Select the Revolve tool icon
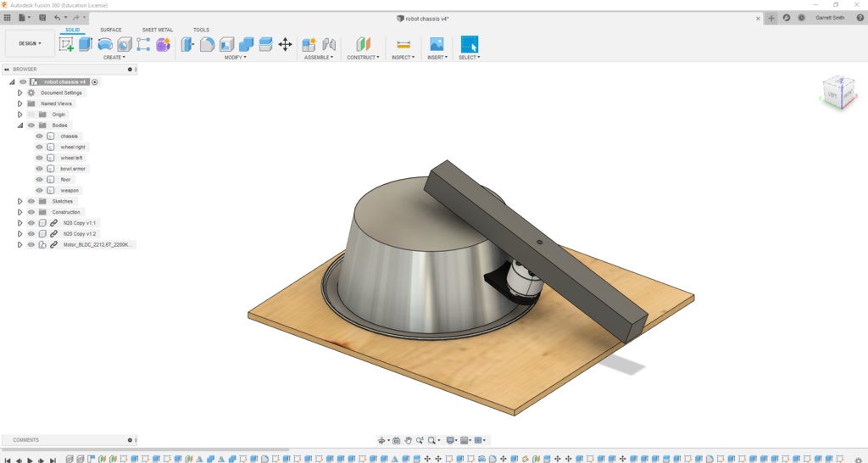 (105, 44)
